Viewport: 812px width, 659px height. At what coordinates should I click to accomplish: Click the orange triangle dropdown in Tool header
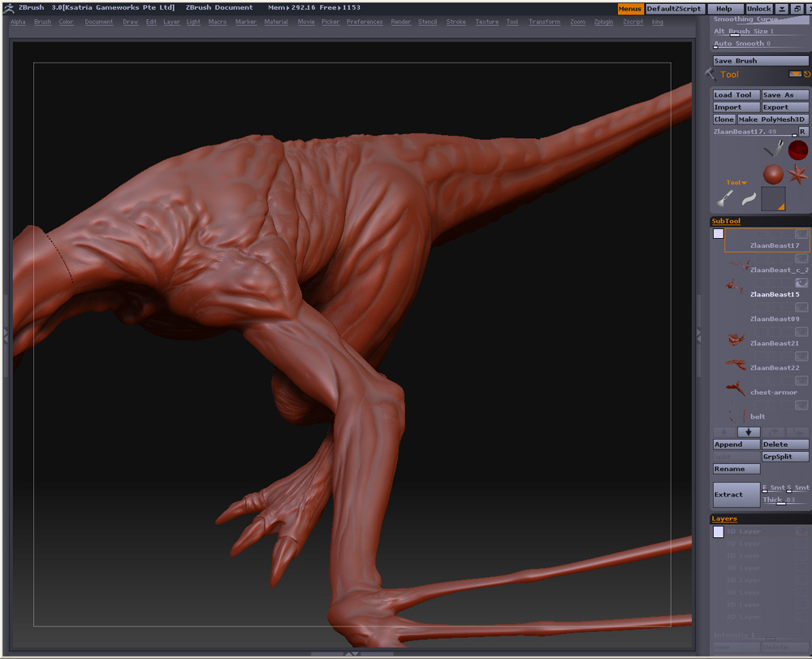796,74
